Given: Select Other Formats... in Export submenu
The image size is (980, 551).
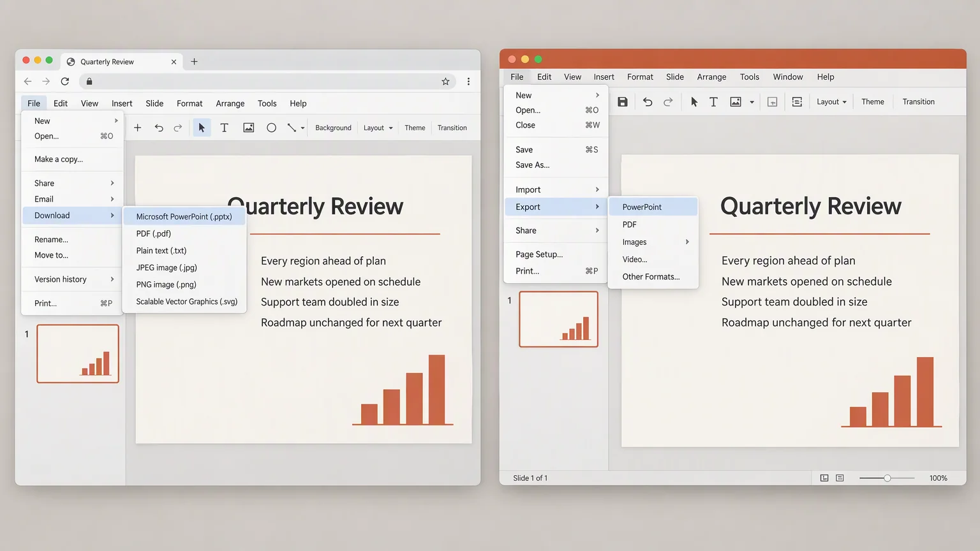Looking at the screenshot, I should [653, 277].
